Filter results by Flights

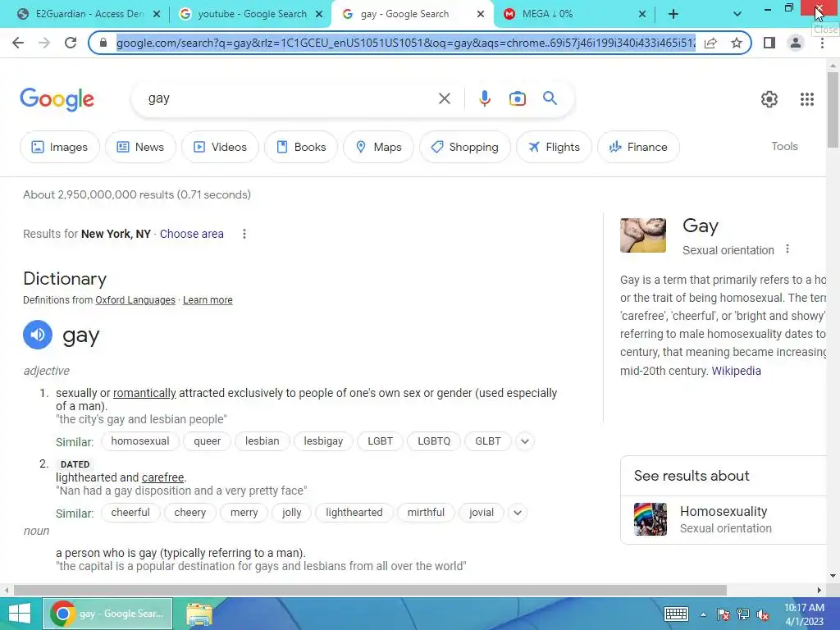[x=554, y=147]
